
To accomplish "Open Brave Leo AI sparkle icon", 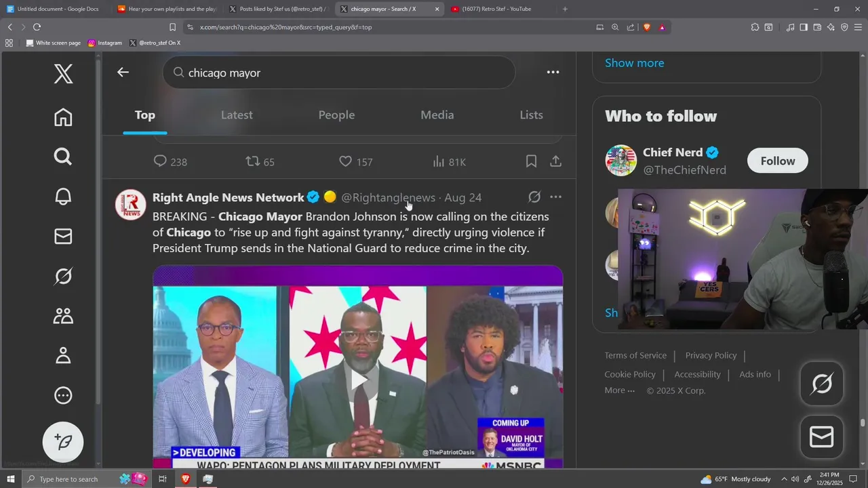I will (831, 27).
